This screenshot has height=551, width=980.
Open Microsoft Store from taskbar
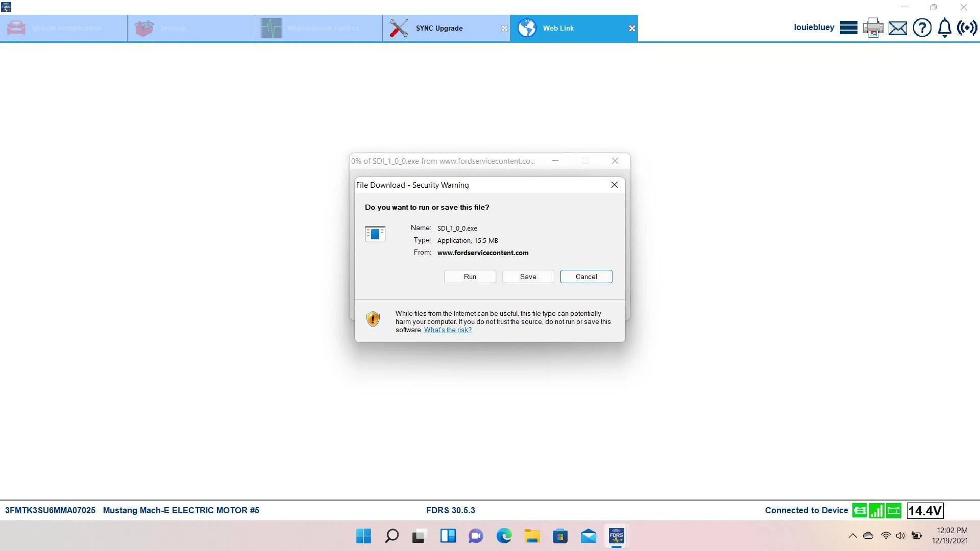(x=560, y=536)
